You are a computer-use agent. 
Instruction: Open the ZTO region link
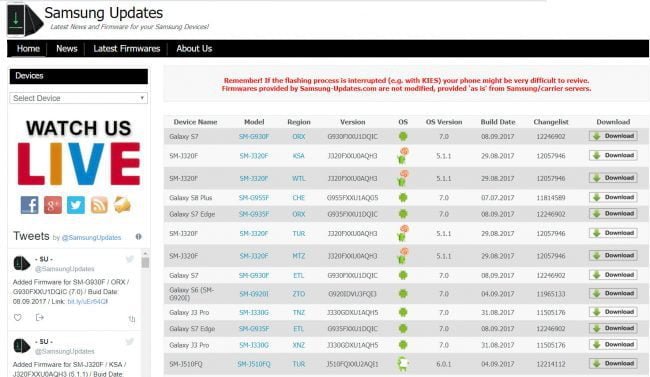tap(298, 294)
